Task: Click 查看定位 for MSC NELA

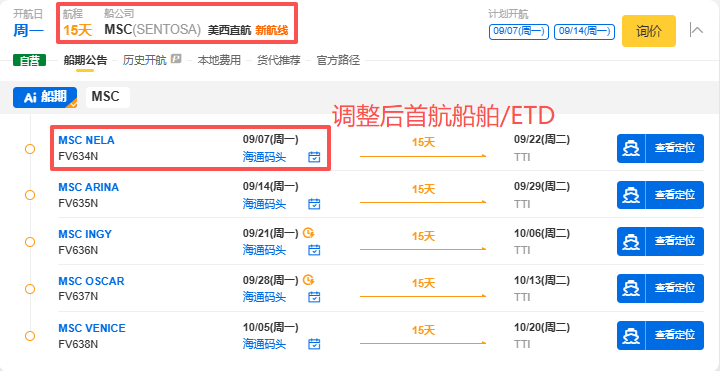Action: click(x=675, y=148)
